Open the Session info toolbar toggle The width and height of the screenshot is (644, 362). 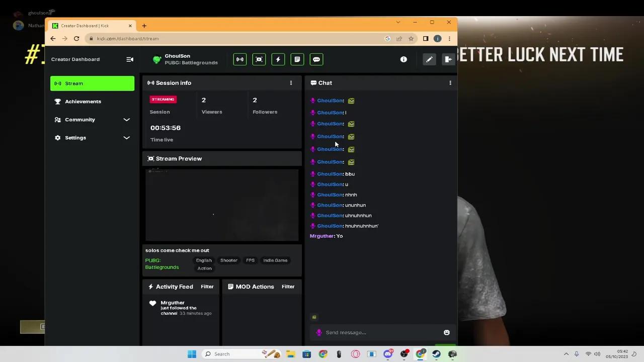point(240,59)
